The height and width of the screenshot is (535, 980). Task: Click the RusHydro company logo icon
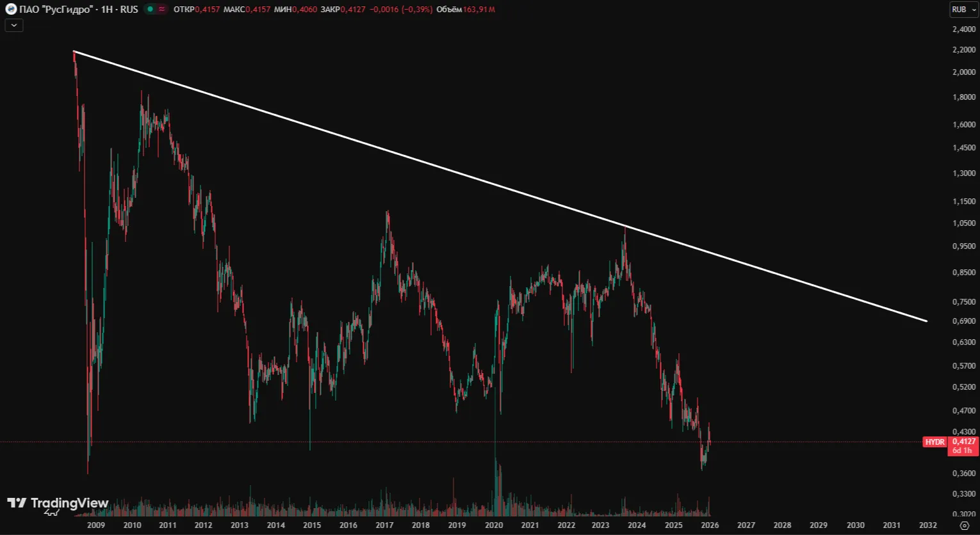coord(11,10)
